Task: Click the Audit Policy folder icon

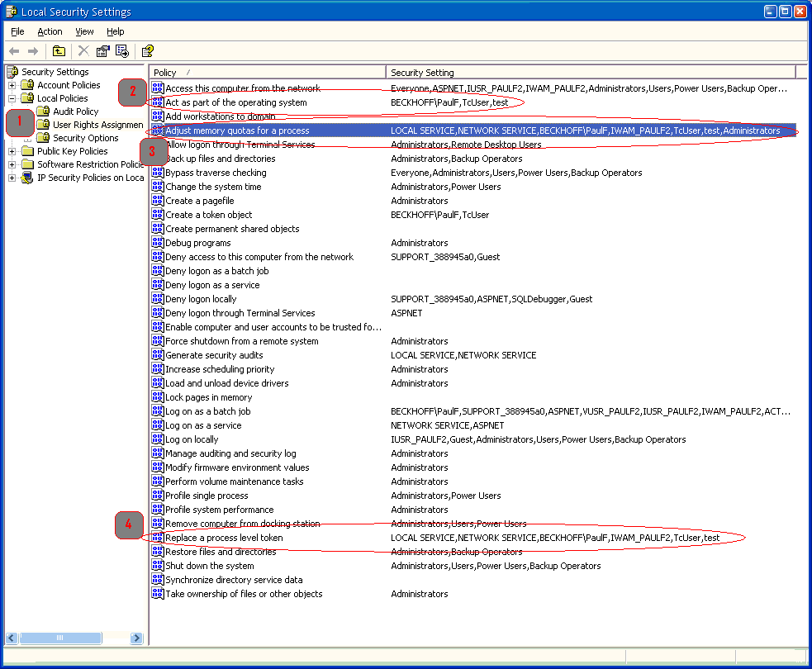Action: click(44, 111)
